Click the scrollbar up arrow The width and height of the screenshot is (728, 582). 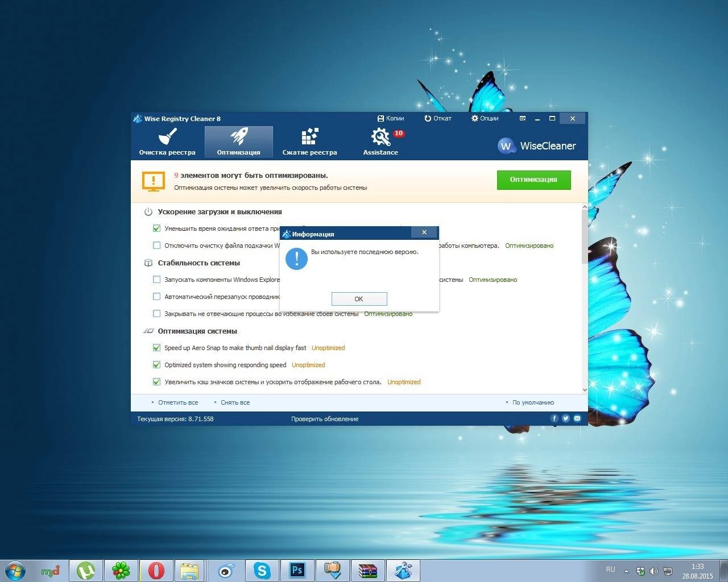click(x=585, y=207)
